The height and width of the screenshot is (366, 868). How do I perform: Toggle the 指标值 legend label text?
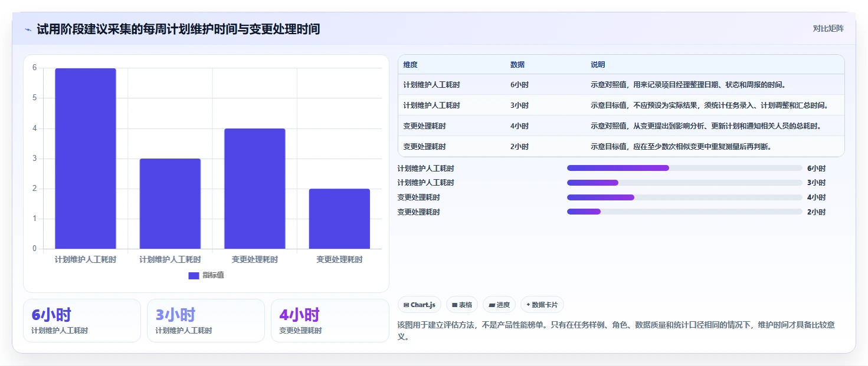coord(213,275)
